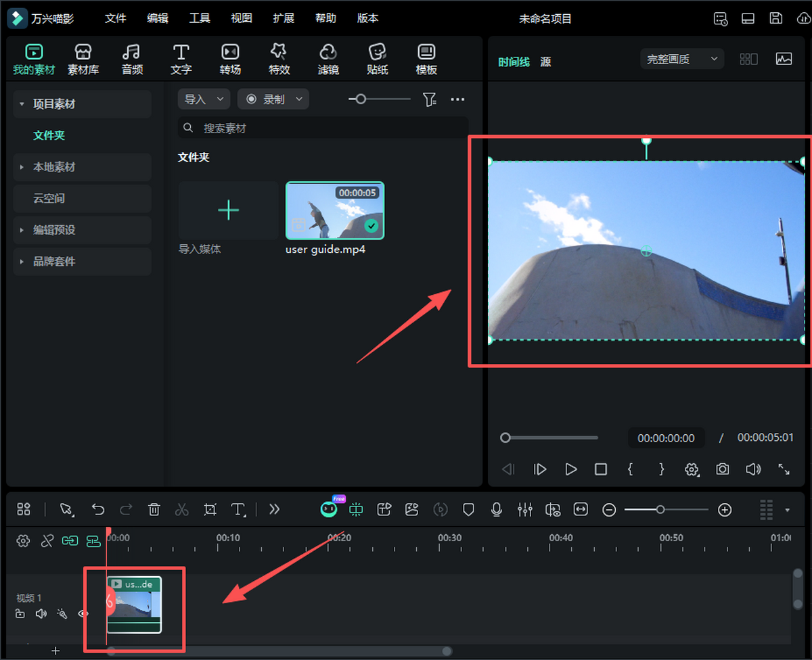
Task: Open the 完整画质 quality dropdown
Action: point(681,60)
